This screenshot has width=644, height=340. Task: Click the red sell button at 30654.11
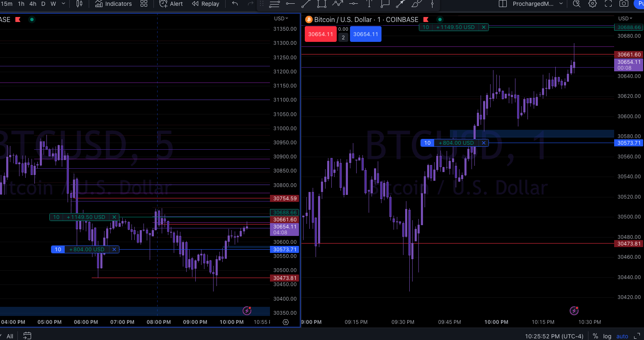point(320,34)
